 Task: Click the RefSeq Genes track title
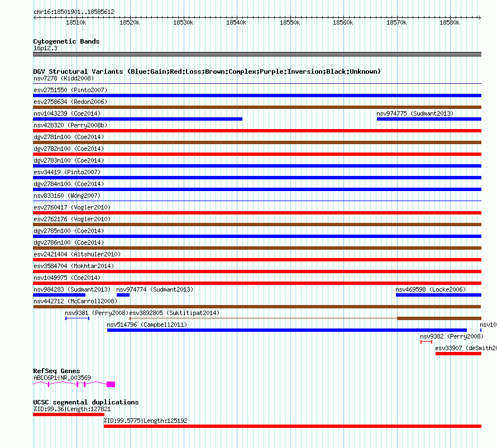click(x=57, y=371)
